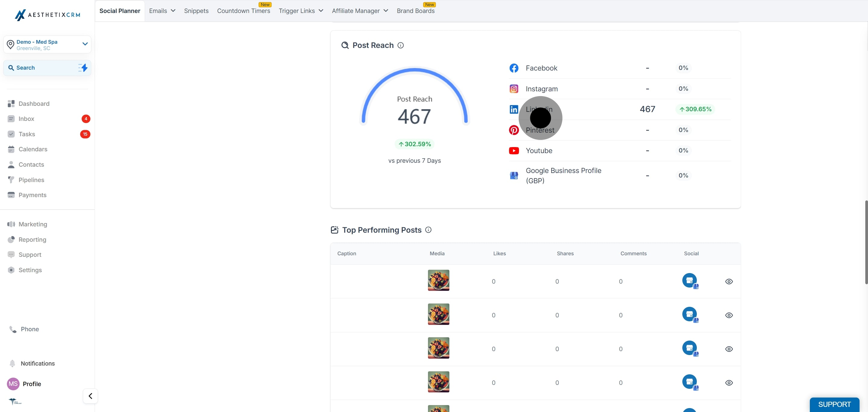Click the Facebook icon in Post Reach

click(x=514, y=68)
